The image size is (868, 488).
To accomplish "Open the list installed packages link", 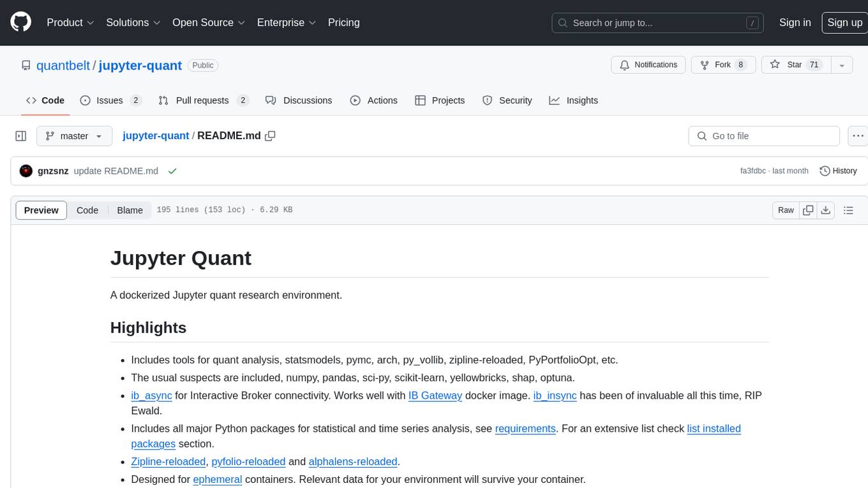I will (436, 436).
